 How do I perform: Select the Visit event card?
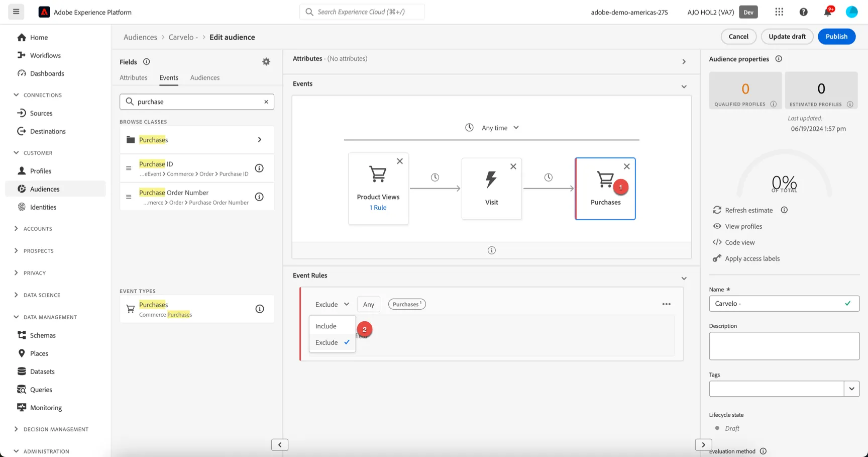492,189
